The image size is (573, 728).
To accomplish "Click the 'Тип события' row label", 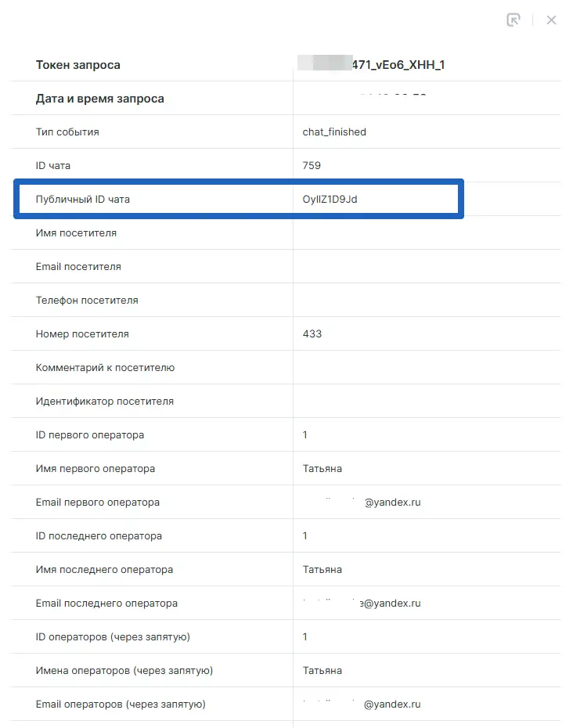I will pyautogui.click(x=67, y=132).
